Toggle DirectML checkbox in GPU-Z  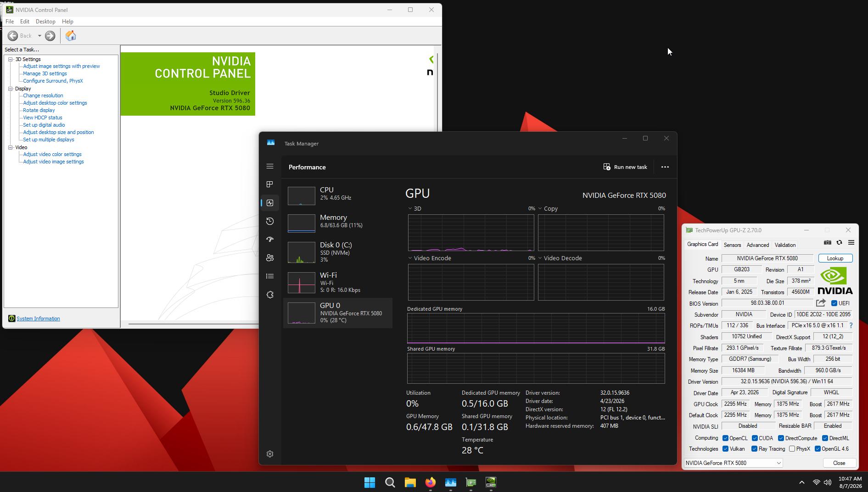pos(825,438)
